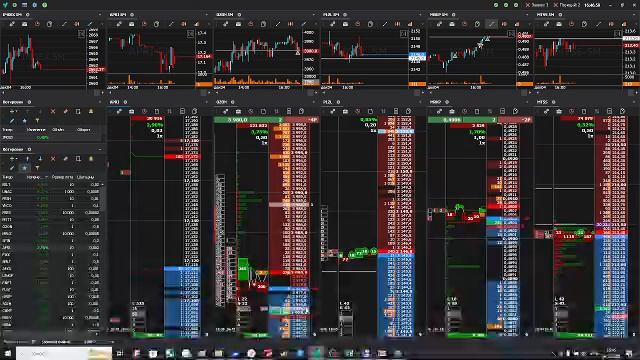The height and width of the screenshot is (360, 640).
Task: Click the clipboard-edit icon in the MTSS order book toolbar
Action: pyautogui.click(x=622, y=111)
